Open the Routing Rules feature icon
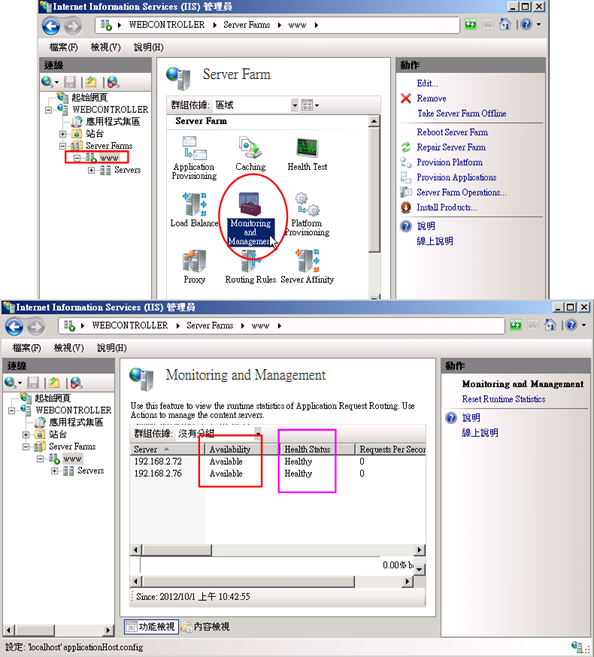 250,266
